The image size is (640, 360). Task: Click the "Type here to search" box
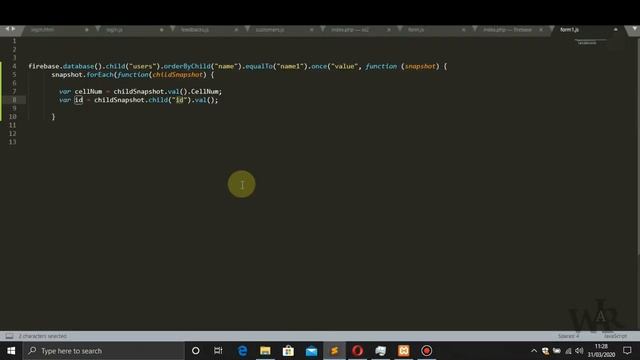click(x=104, y=351)
